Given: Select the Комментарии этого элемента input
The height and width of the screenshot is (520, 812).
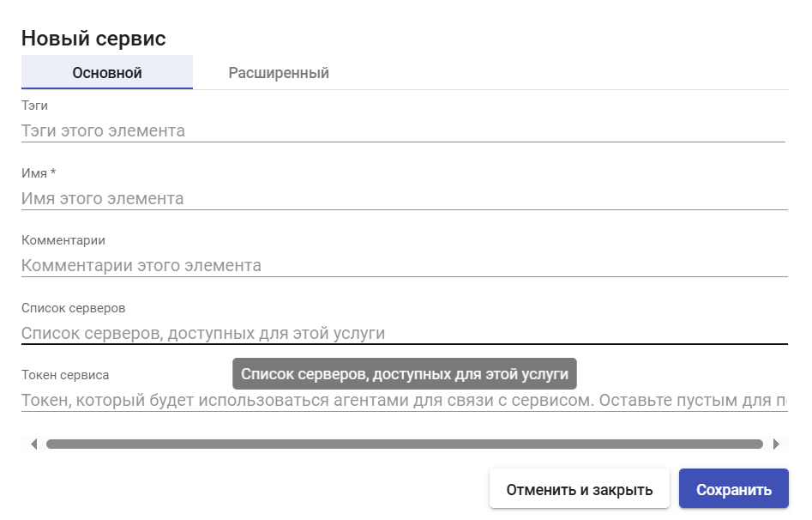Looking at the screenshot, I should (405, 265).
